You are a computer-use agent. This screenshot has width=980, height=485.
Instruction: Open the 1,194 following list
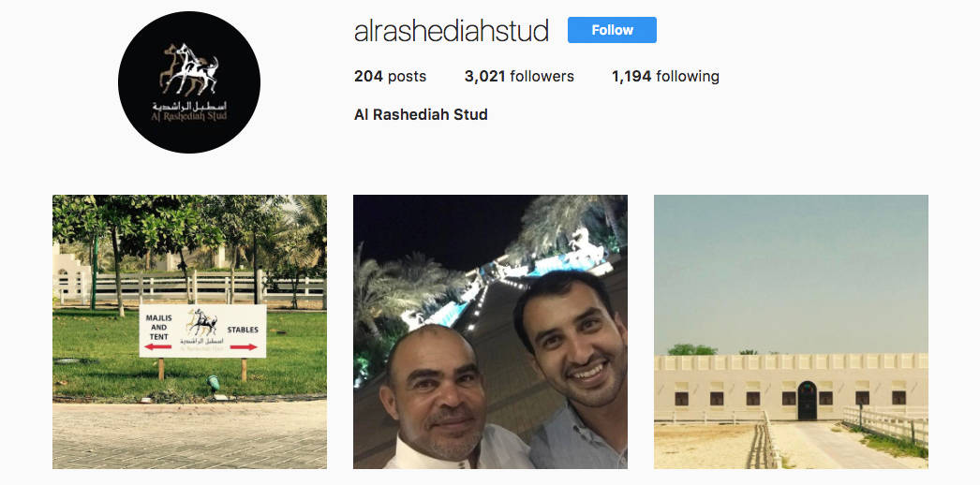pos(665,77)
